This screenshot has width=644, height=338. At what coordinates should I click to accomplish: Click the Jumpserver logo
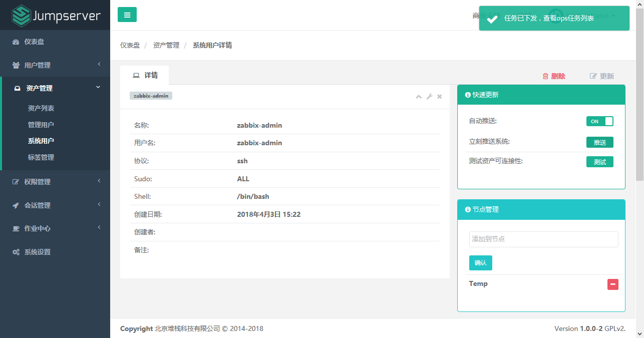pyautogui.click(x=56, y=15)
